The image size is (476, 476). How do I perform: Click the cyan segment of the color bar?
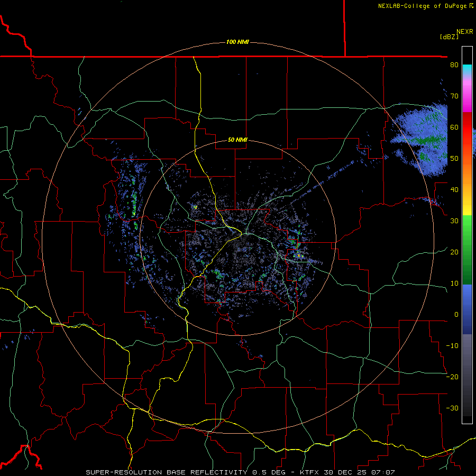click(467, 69)
